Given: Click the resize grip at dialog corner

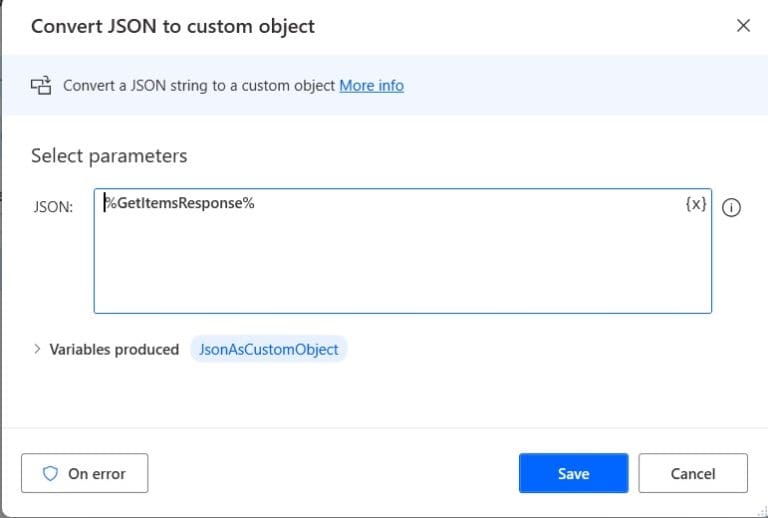Looking at the screenshot, I should click(762, 512).
